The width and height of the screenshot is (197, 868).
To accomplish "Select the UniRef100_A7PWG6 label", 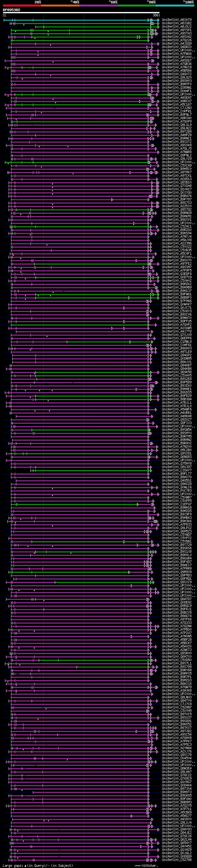I will click(x=177, y=54).
